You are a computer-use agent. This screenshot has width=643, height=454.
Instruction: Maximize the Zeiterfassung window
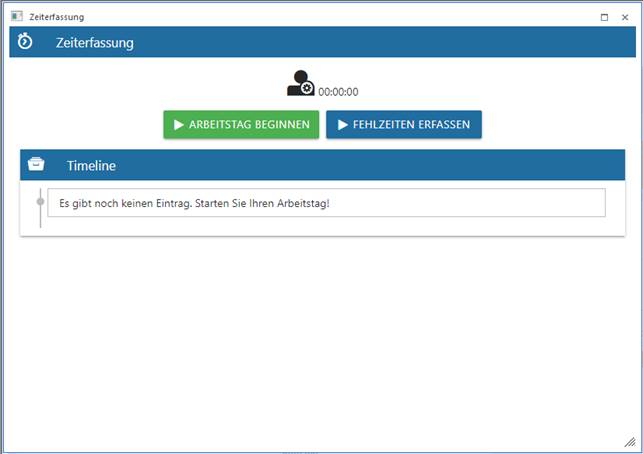pyautogui.click(x=604, y=17)
